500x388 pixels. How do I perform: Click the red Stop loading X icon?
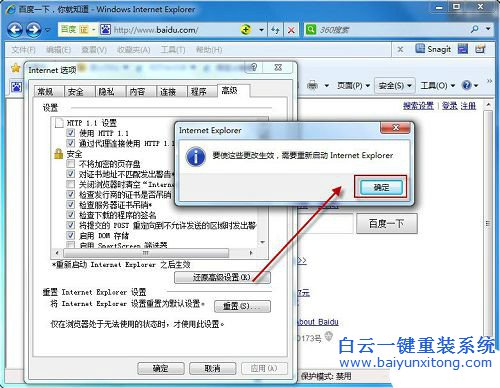(291, 30)
